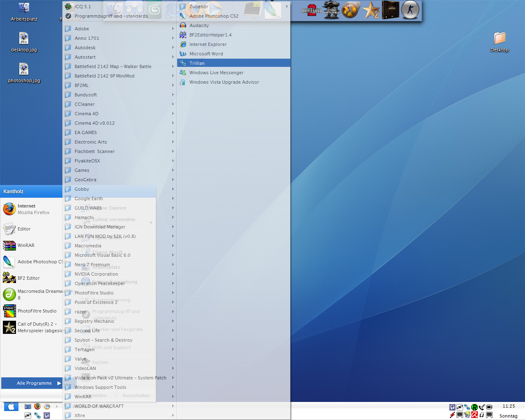Expand the Battlefield 2142 SP MiniMod folder
The image size is (525, 420).
coord(119,76)
